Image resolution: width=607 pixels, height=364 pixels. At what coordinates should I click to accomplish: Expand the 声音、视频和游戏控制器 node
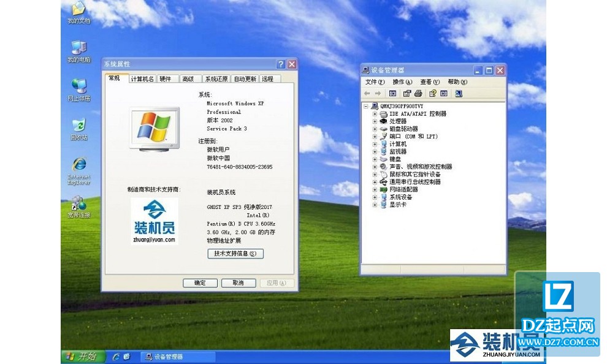click(375, 167)
